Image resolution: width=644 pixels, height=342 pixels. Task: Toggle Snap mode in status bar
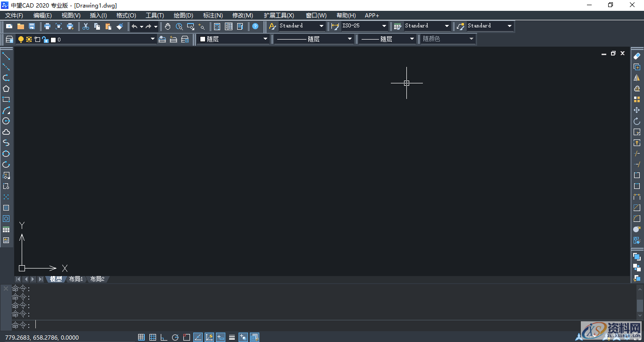tap(141, 337)
